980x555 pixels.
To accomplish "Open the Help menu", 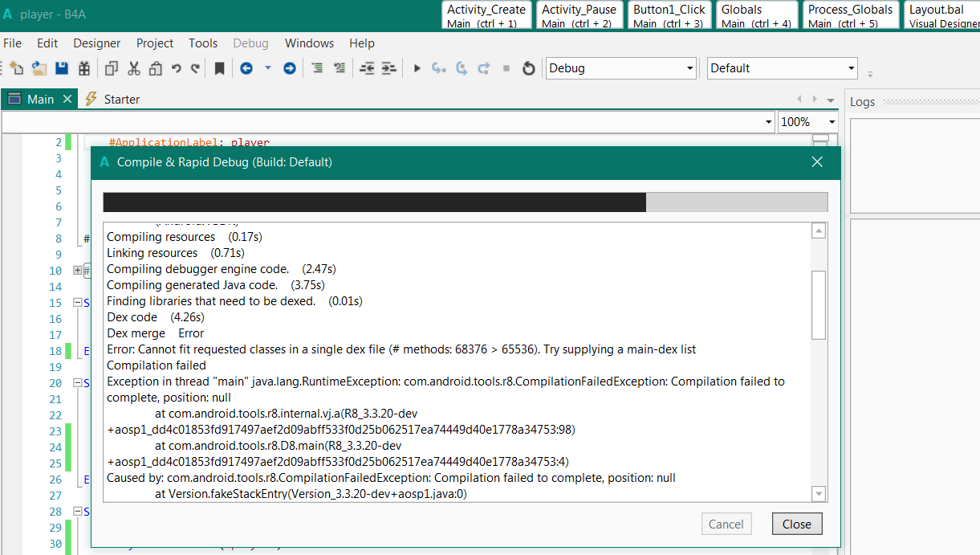I will tap(362, 43).
